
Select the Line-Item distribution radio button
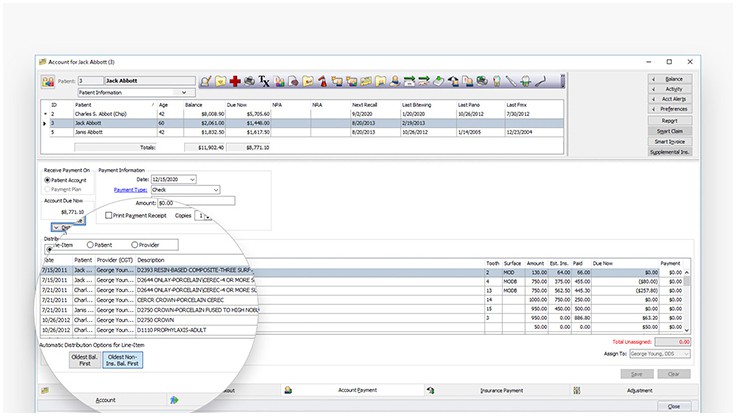(x=49, y=249)
